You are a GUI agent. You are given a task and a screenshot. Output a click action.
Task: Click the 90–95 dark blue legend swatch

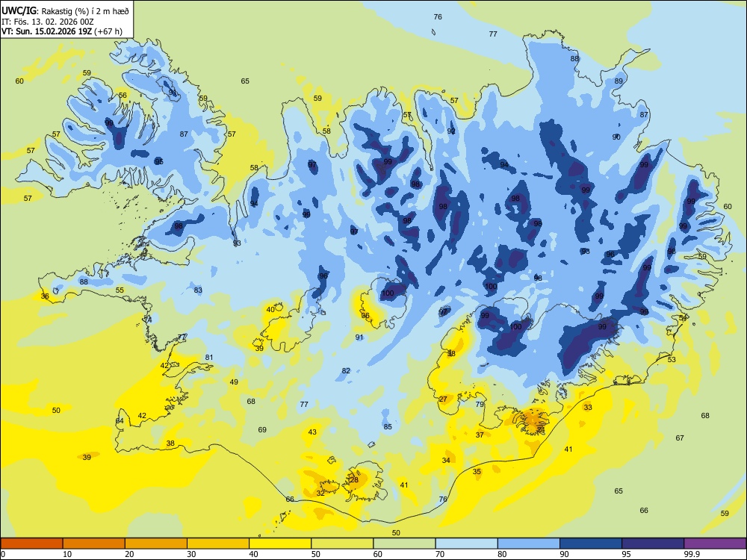[591, 544]
